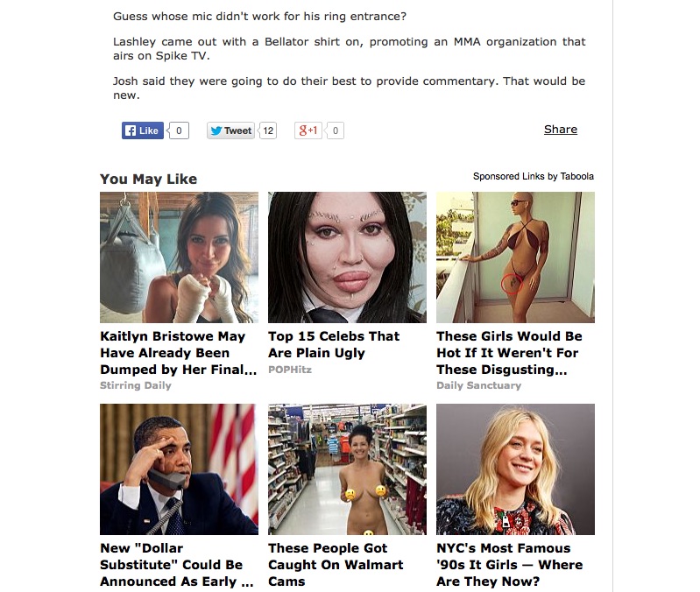Open the tweet count bubble showing 12
The height and width of the screenshot is (592, 700).
pyautogui.click(x=268, y=130)
